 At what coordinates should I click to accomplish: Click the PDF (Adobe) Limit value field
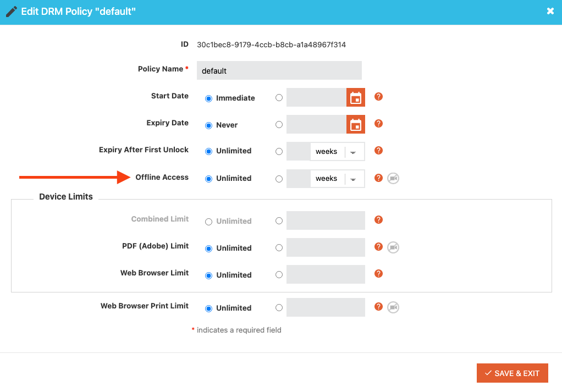pyautogui.click(x=326, y=247)
